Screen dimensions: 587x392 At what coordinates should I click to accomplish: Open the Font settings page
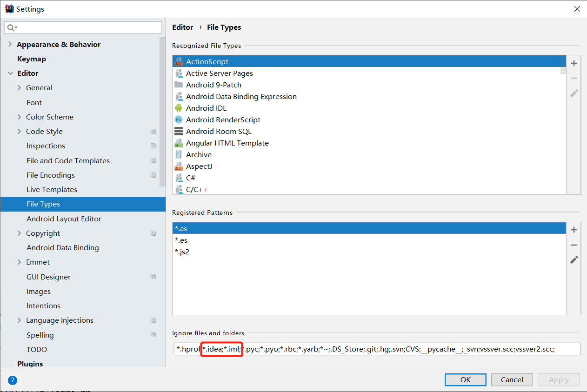coord(34,103)
